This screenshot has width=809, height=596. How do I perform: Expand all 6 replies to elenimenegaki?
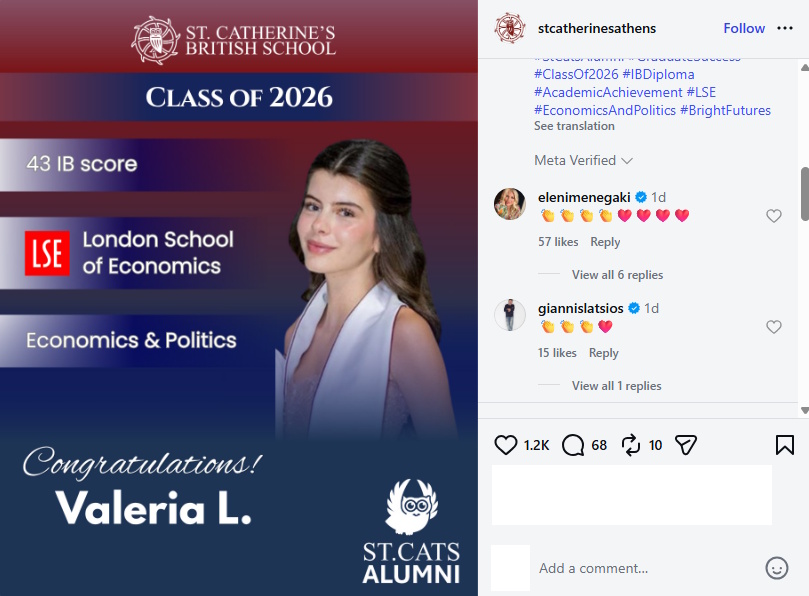coord(617,275)
